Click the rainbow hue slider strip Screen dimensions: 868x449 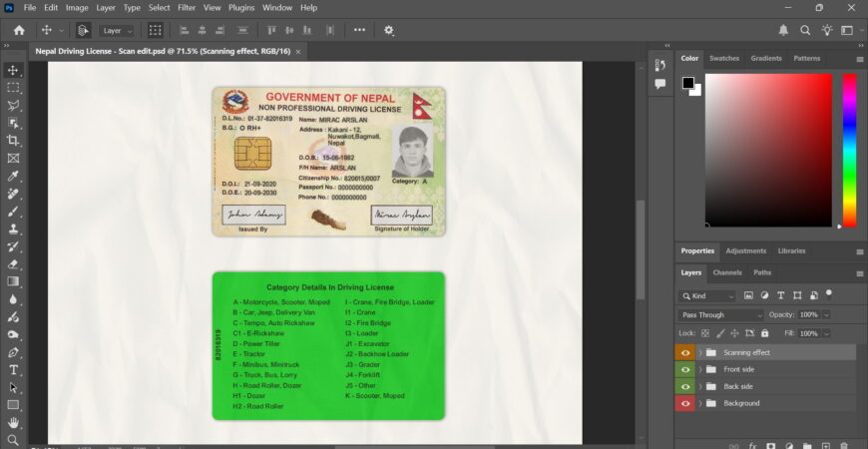coord(849,150)
